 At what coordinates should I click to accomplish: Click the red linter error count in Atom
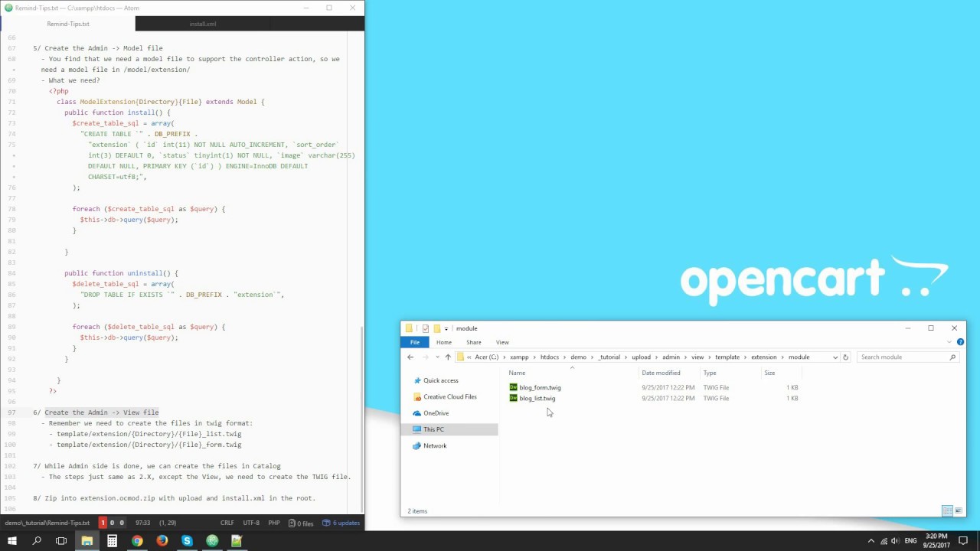[x=103, y=523]
